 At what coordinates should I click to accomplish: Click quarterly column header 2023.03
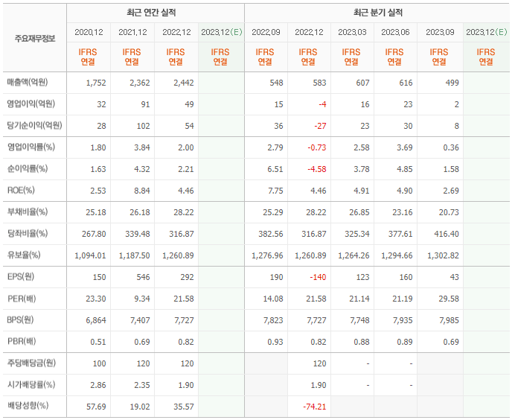coord(353,32)
